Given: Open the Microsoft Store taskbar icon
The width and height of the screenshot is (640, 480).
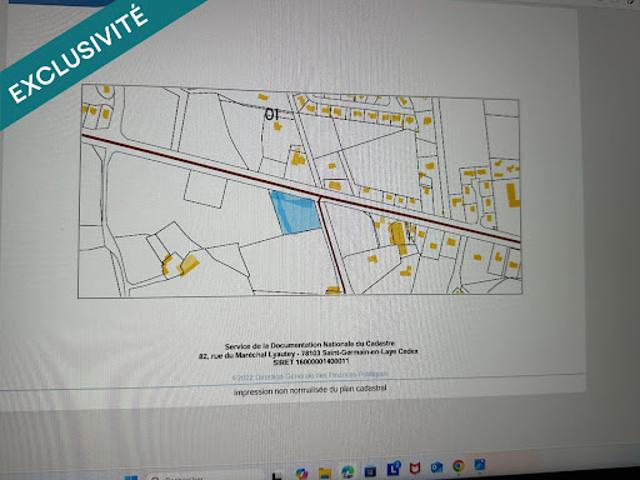Looking at the screenshot, I should [370, 471].
